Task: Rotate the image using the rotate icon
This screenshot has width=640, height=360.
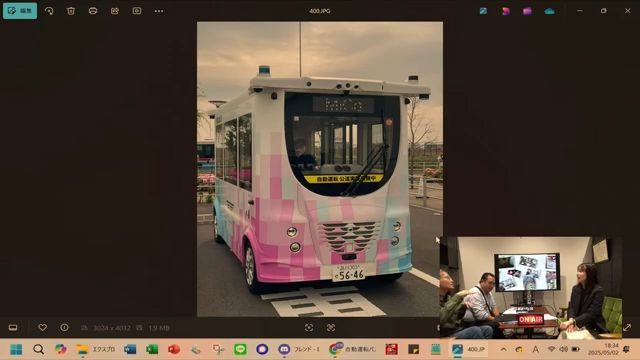Action: [49, 11]
